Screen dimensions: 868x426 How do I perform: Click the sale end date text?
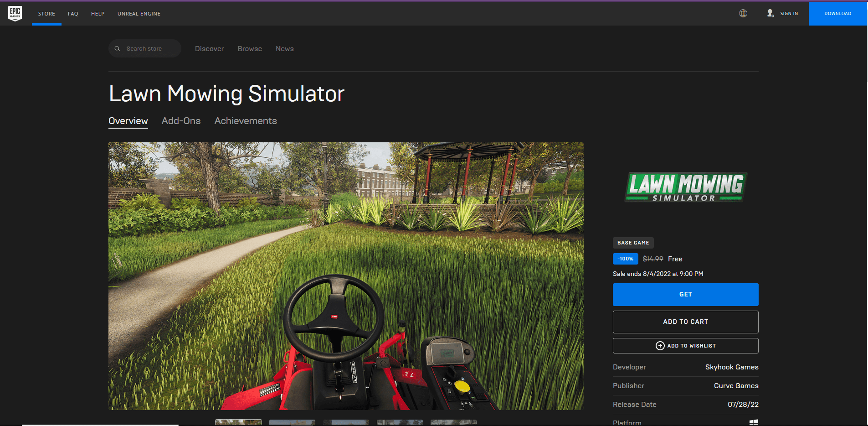coord(658,274)
